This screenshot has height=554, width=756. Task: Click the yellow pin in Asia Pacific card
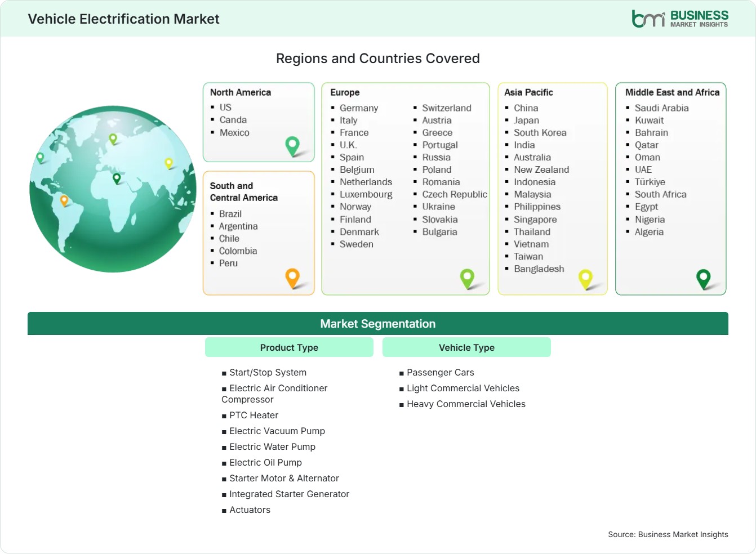pos(585,279)
